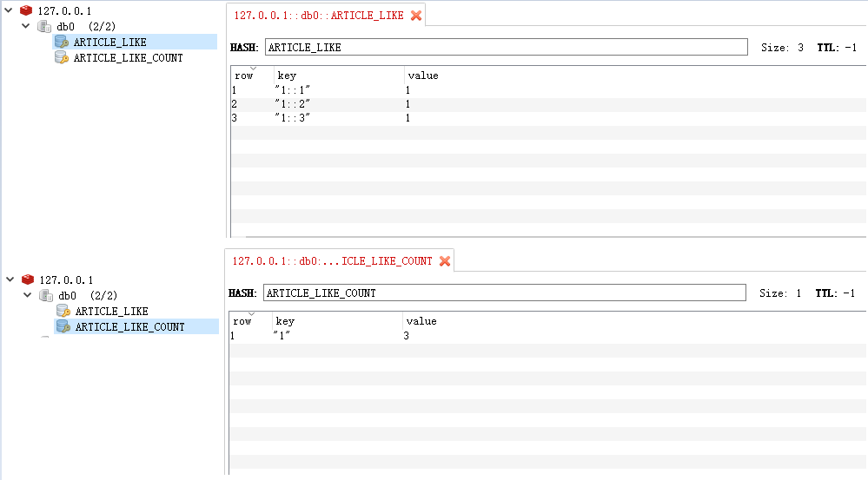Click the key icon beside unselected ARTICLE_LIKE entry
The image size is (868, 480).
[x=63, y=311]
